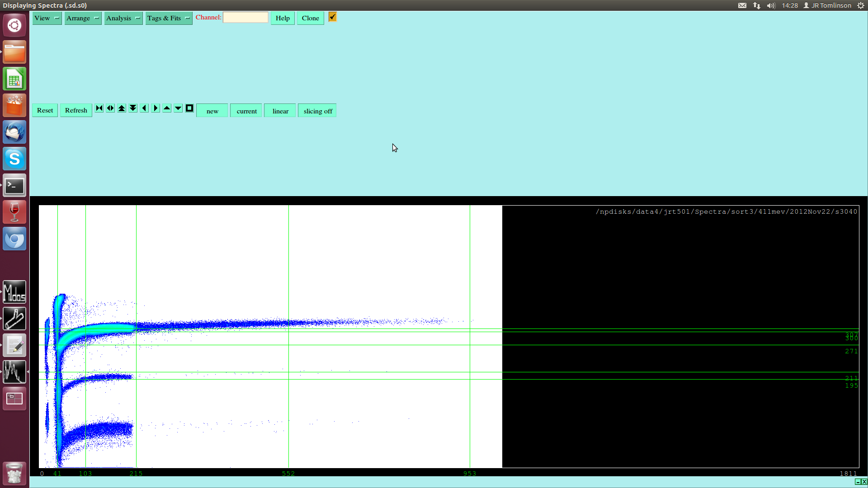Open the sound volume indicator
This screenshot has height=488, width=868.
click(771, 5)
